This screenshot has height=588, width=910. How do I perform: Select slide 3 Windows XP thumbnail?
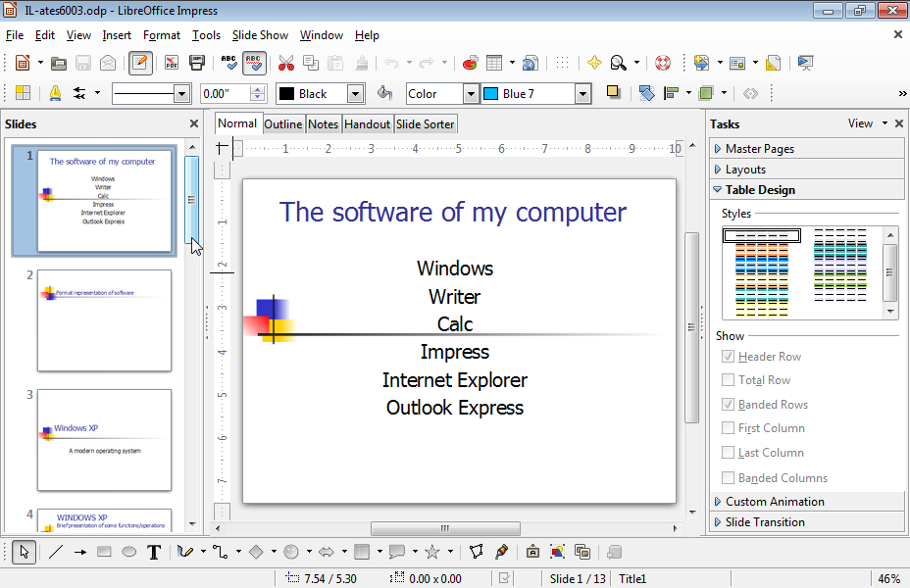105,440
